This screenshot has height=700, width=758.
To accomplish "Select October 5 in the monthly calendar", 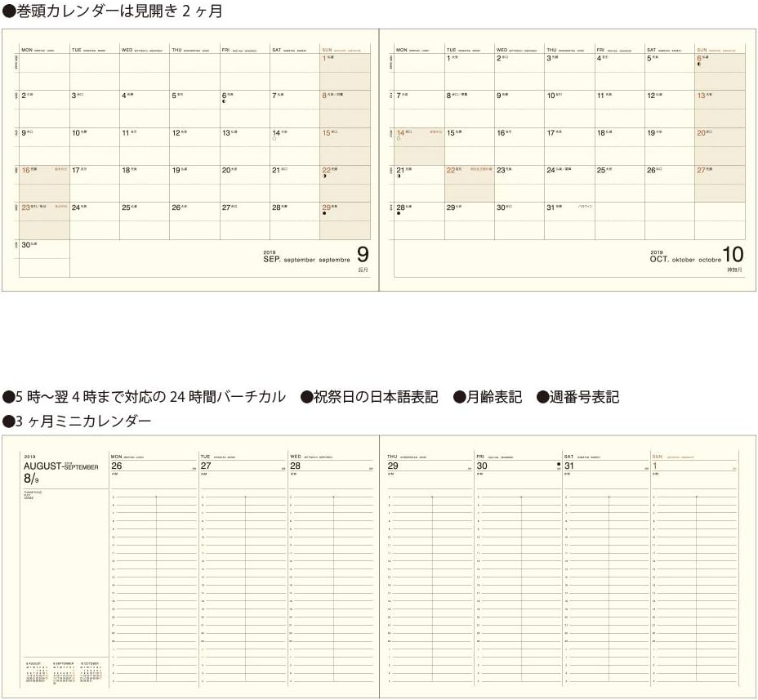I will click(670, 72).
